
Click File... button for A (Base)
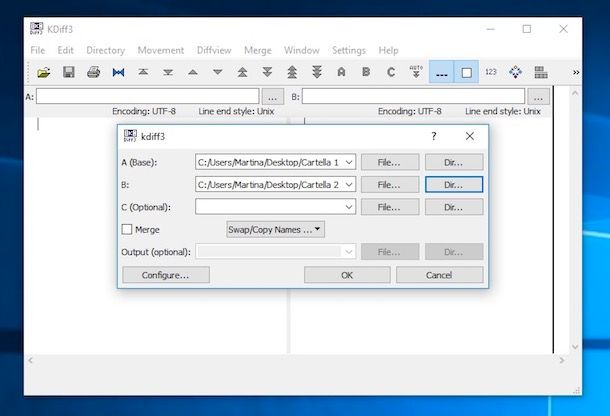(x=390, y=162)
